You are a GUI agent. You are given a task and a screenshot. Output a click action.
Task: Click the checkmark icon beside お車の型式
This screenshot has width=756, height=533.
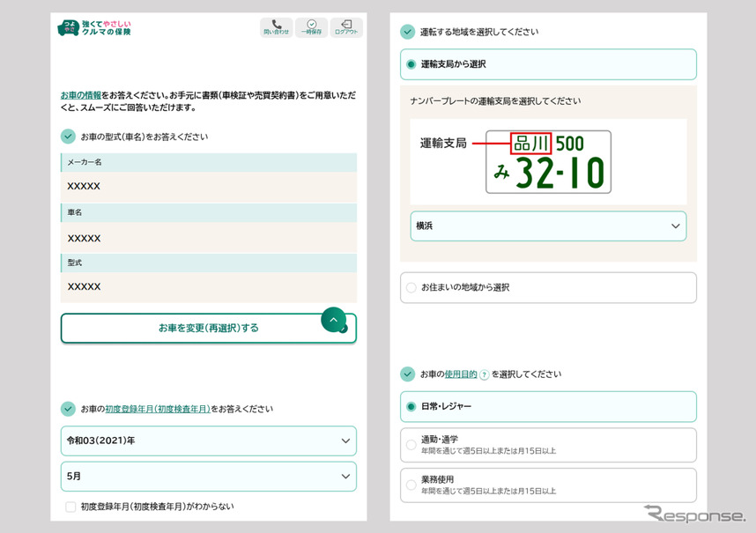pyautogui.click(x=68, y=137)
